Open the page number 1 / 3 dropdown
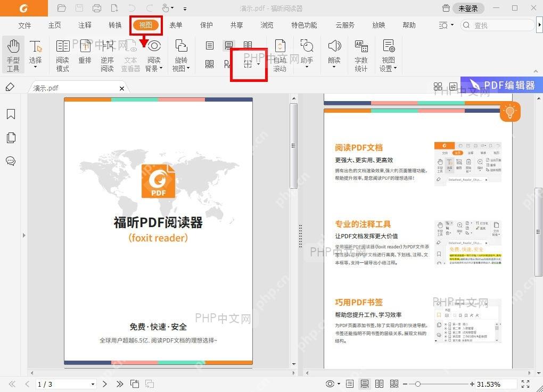 click(93, 384)
